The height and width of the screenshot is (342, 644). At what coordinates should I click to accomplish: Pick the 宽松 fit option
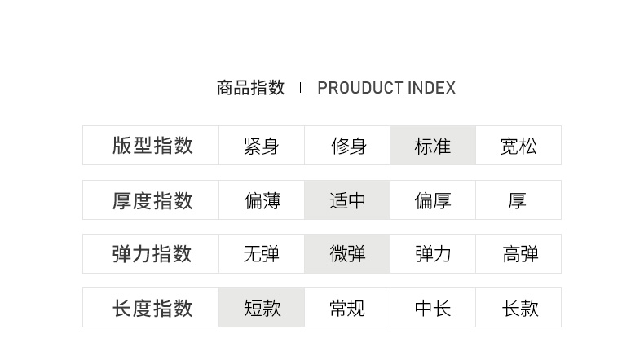[518, 147]
